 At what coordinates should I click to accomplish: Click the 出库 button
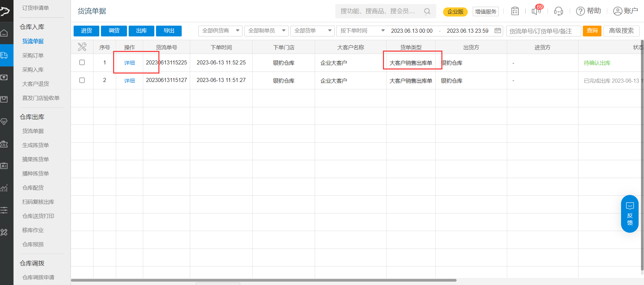tap(141, 31)
